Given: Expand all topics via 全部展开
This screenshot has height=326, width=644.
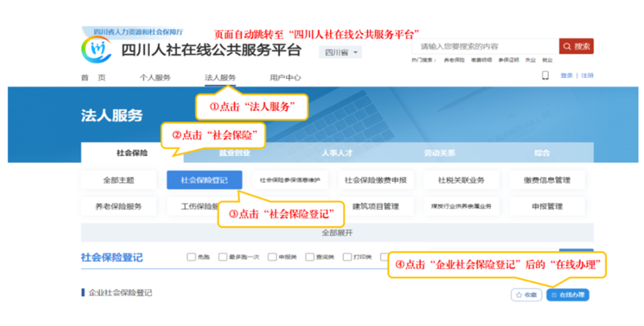Looking at the screenshot, I should [337, 233].
